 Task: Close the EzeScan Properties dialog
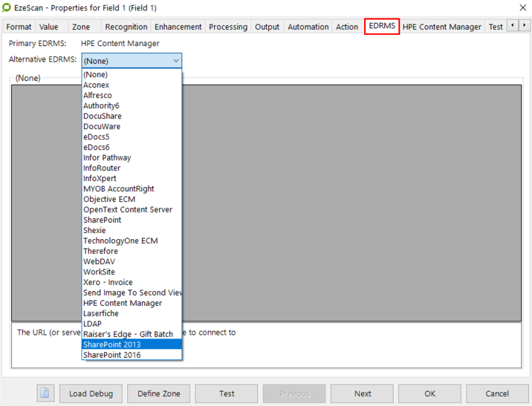tap(522, 8)
